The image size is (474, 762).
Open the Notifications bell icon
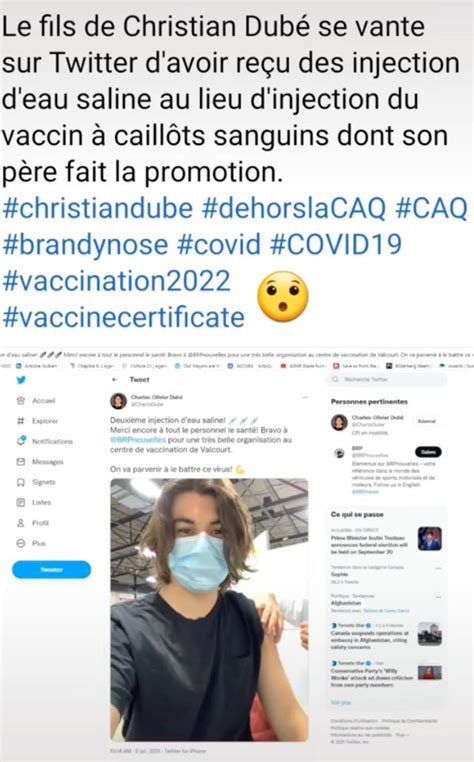[x=20, y=441]
